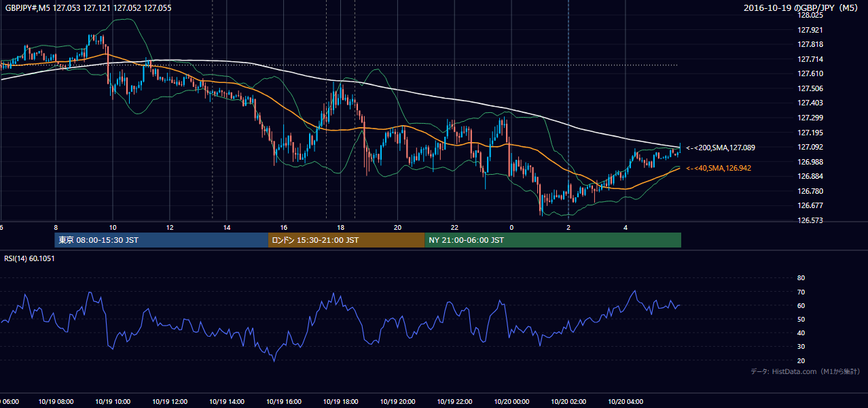This screenshot has width=868, height=408.
Task: Click the 10/19 18:00 time axis label
Action: 340,402
